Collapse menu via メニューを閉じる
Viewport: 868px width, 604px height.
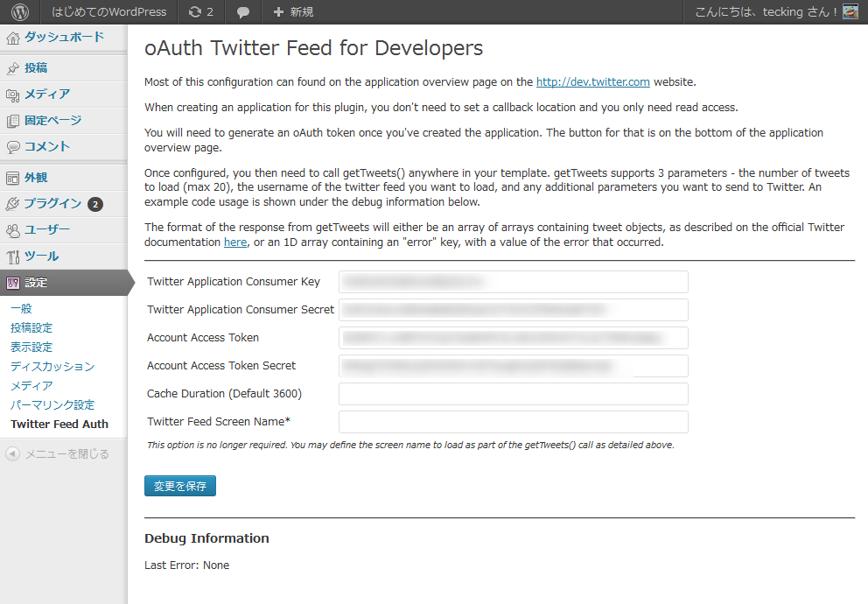[x=67, y=454]
